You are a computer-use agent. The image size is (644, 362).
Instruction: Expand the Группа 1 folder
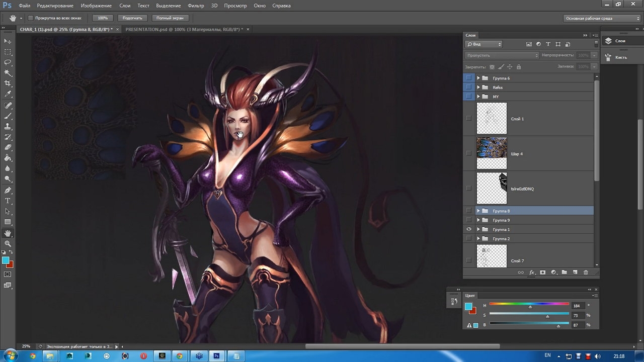tap(478, 229)
